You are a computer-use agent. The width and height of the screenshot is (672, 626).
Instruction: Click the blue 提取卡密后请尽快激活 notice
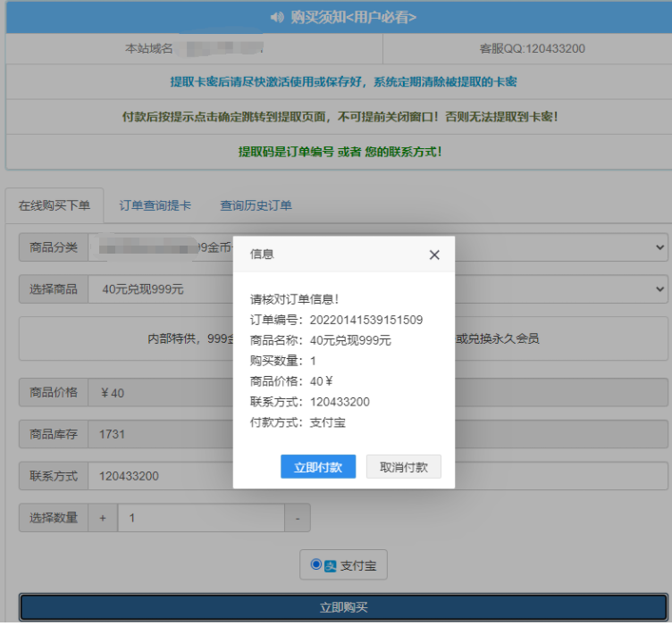343,82
